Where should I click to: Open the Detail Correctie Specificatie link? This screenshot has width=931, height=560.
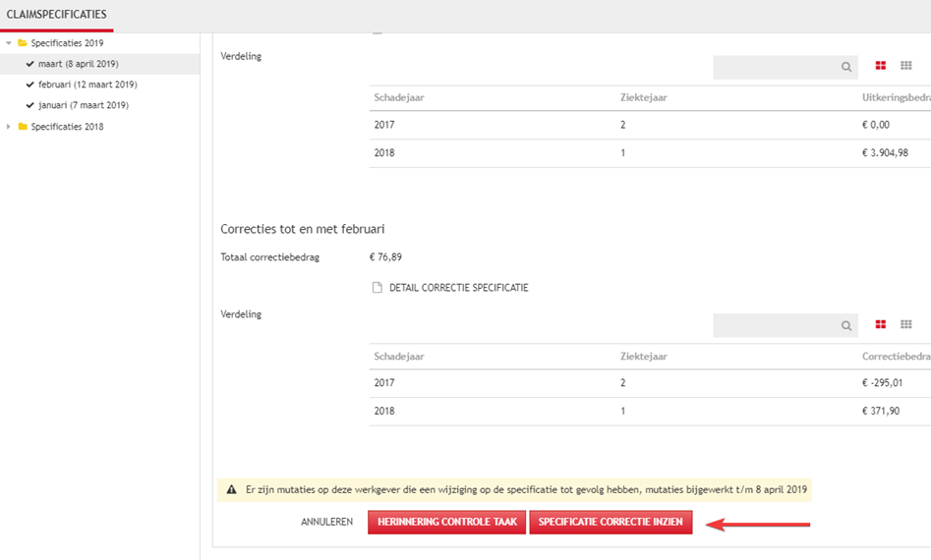[458, 288]
